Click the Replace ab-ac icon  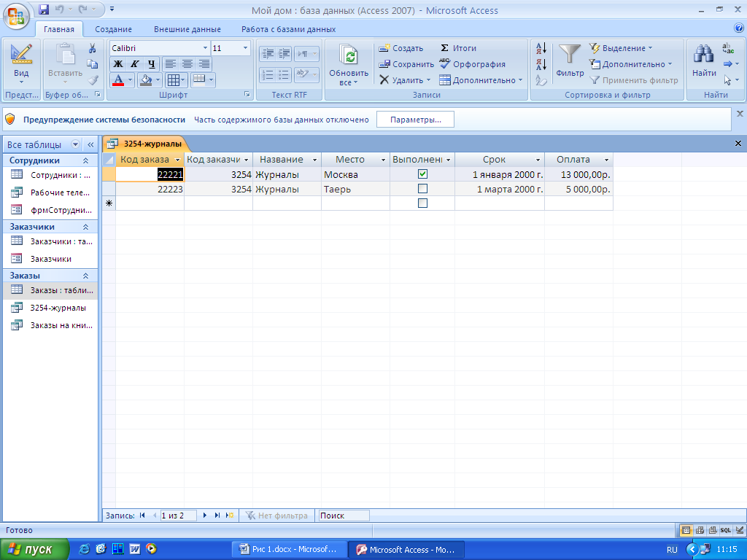coord(728,48)
